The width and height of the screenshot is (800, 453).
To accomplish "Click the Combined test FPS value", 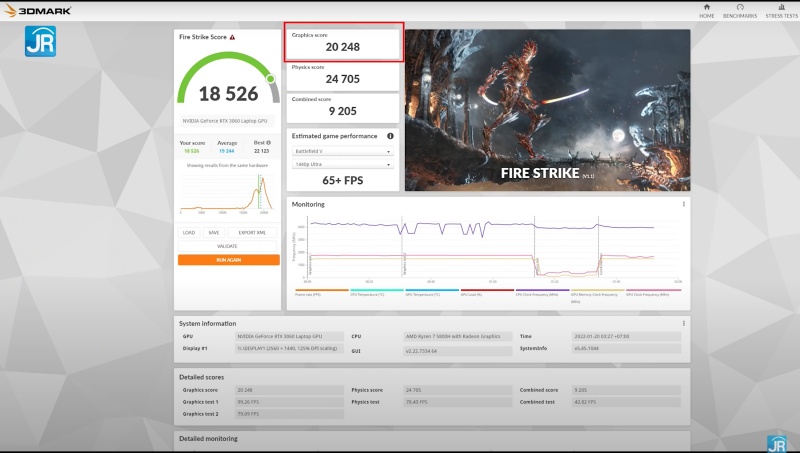I will tap(626, 402).
